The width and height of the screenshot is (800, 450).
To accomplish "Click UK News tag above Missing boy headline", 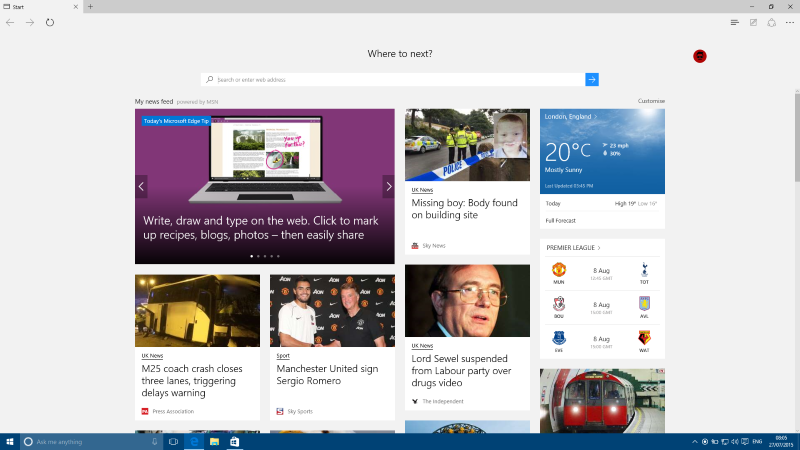I will pyautogui.click(x=422, y=190).
